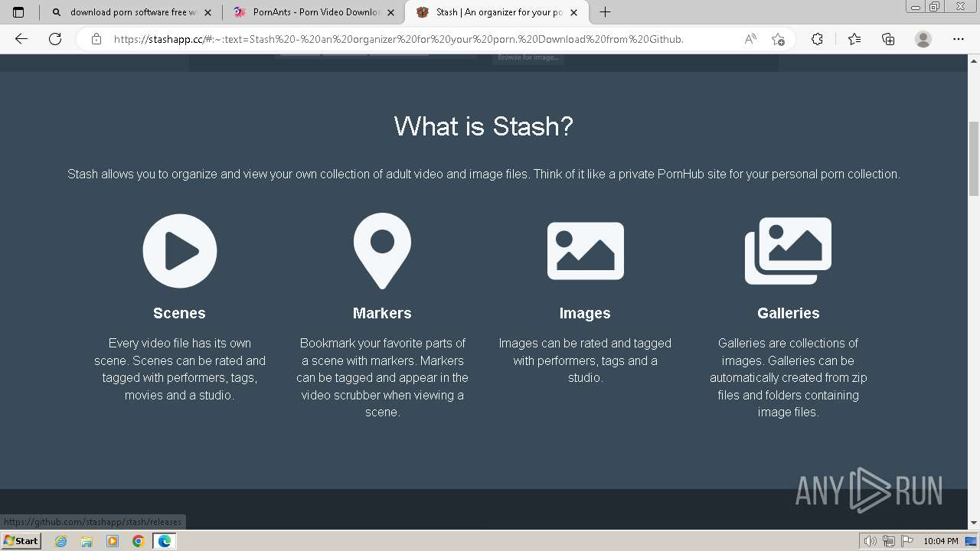Refresh the page with the reload icon
Image resolution: width=980 pixels, height=551 pixels.
pyautogui.click(x=55, y=39)
